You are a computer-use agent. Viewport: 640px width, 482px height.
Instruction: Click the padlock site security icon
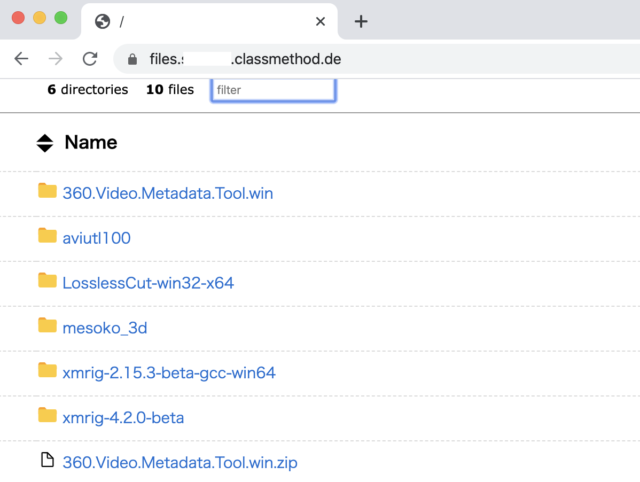132,59
